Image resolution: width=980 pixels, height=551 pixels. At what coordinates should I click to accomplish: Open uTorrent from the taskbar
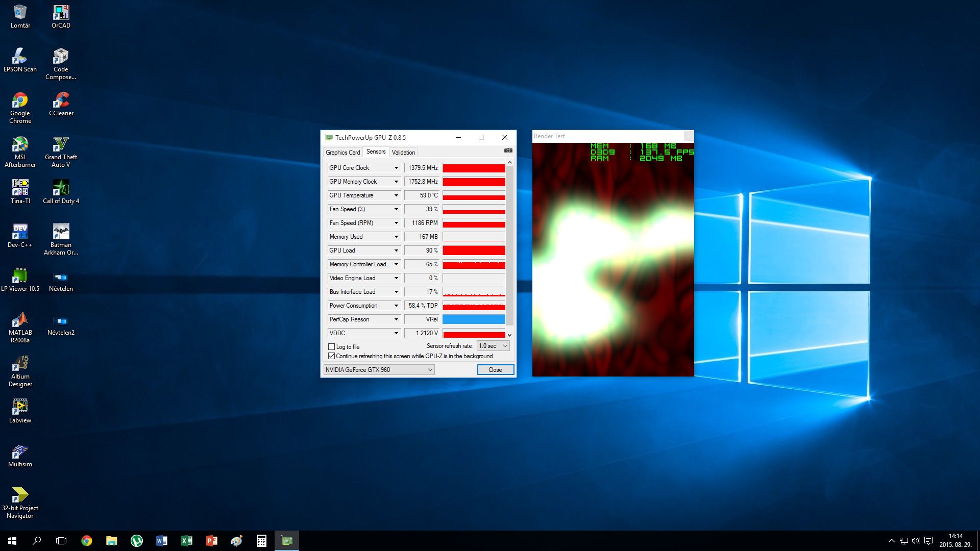136,541
